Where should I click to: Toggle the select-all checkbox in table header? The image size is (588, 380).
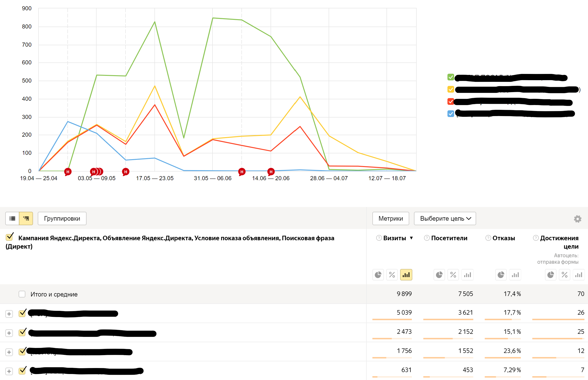[10, 237]
